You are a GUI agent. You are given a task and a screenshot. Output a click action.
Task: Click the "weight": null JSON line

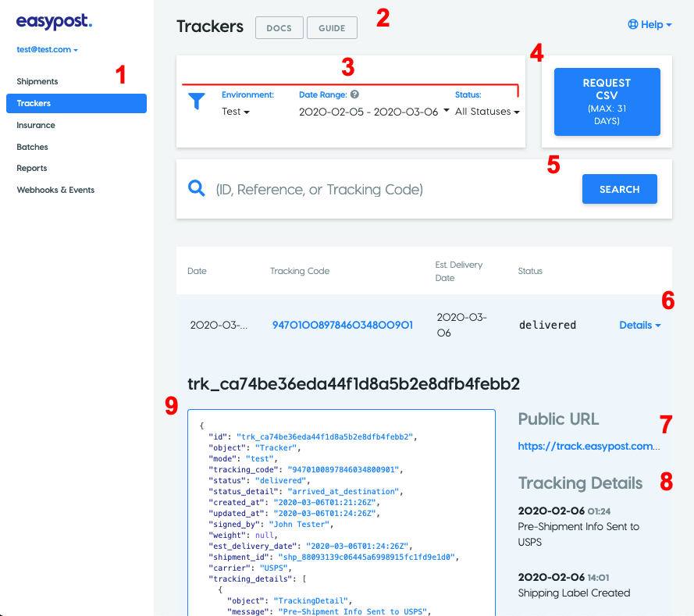point(243,536)
